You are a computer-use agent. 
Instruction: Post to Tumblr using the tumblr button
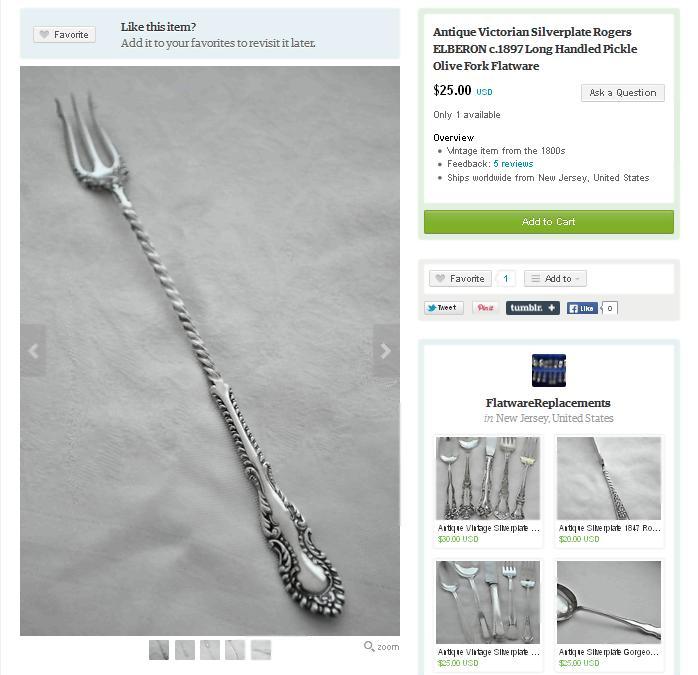532,308
